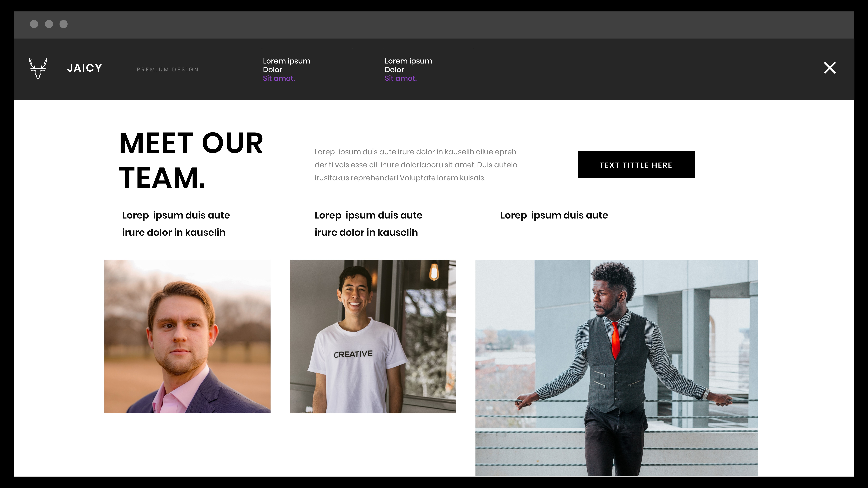Click the first gray window dot
This screenshot has height=488, width=868.
pyautogui.click(x=34, y=24)
